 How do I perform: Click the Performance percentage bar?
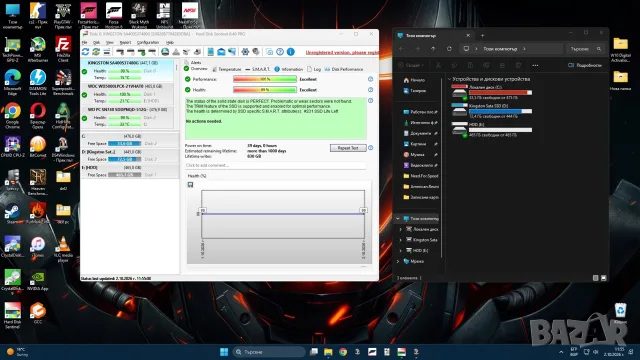(265, 79)
